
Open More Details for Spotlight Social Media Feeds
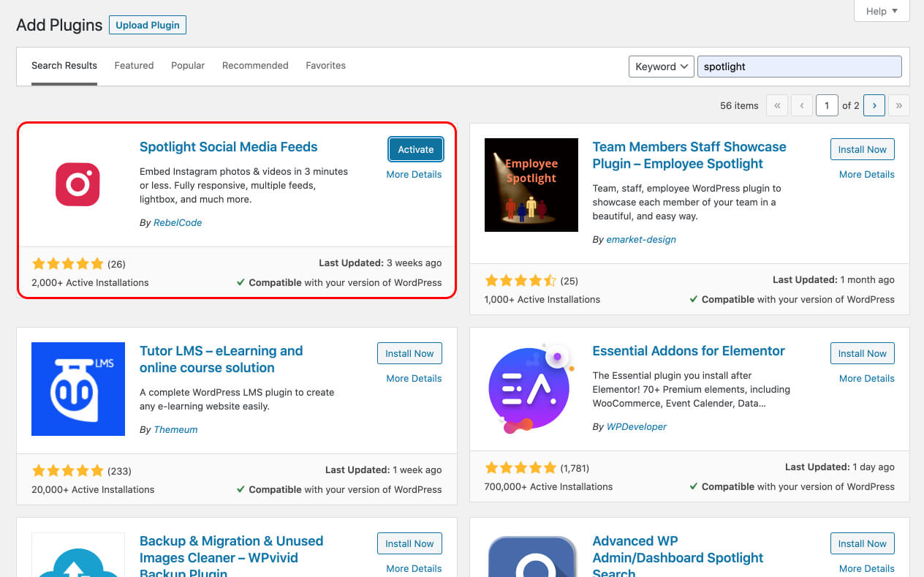pyautogui.click(x=414, y=174)
